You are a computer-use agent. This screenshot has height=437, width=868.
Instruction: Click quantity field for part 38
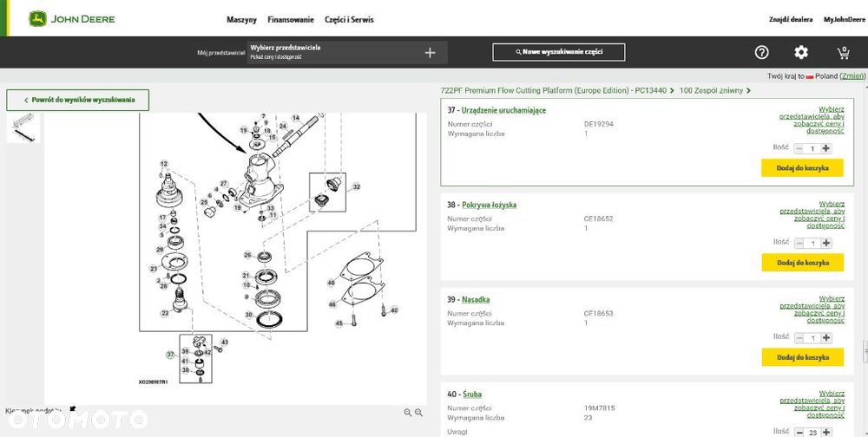tap(812, 243)
